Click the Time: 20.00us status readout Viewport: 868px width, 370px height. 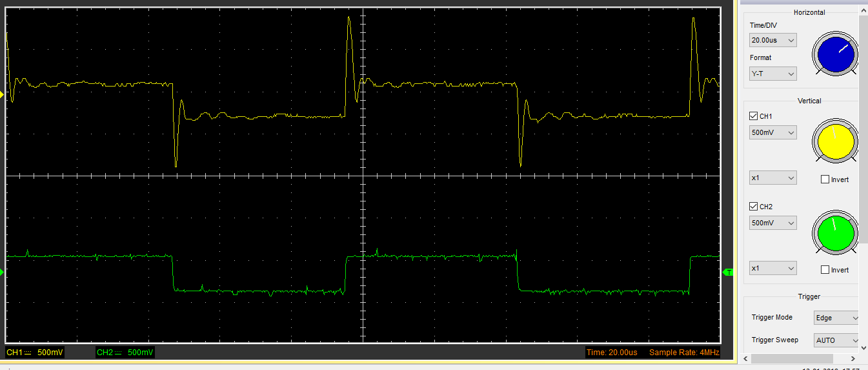pos(611,353)
